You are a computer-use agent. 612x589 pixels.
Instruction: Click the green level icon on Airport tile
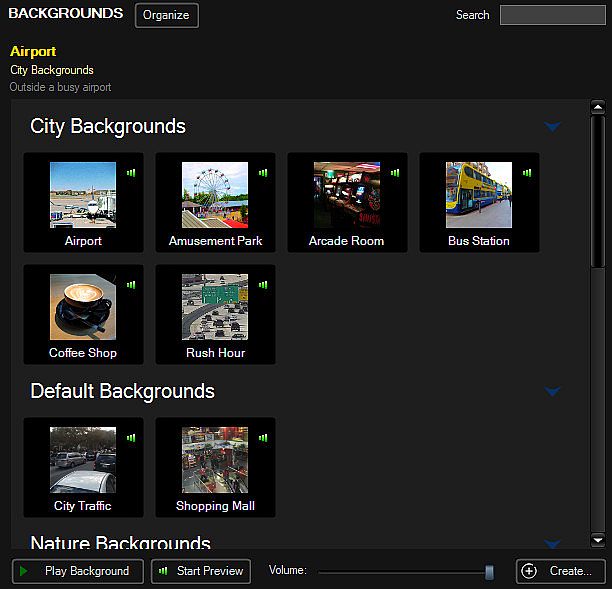[131, 173]
